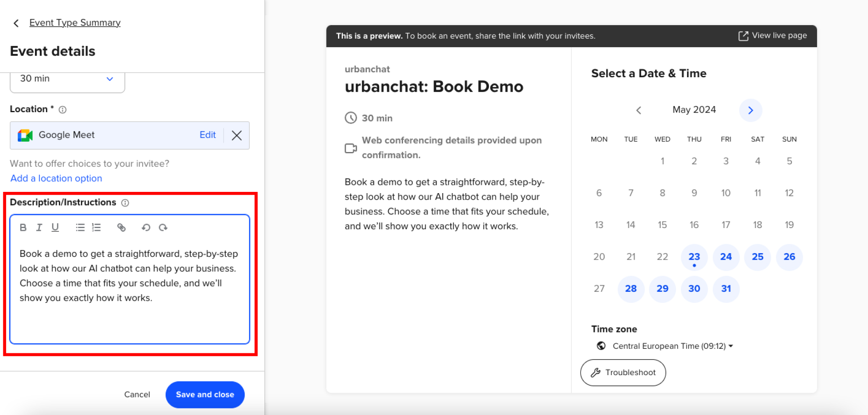Insert a hyperlink in the description
This screenshot has width=868, height=415.
click(x=121, y=227)
